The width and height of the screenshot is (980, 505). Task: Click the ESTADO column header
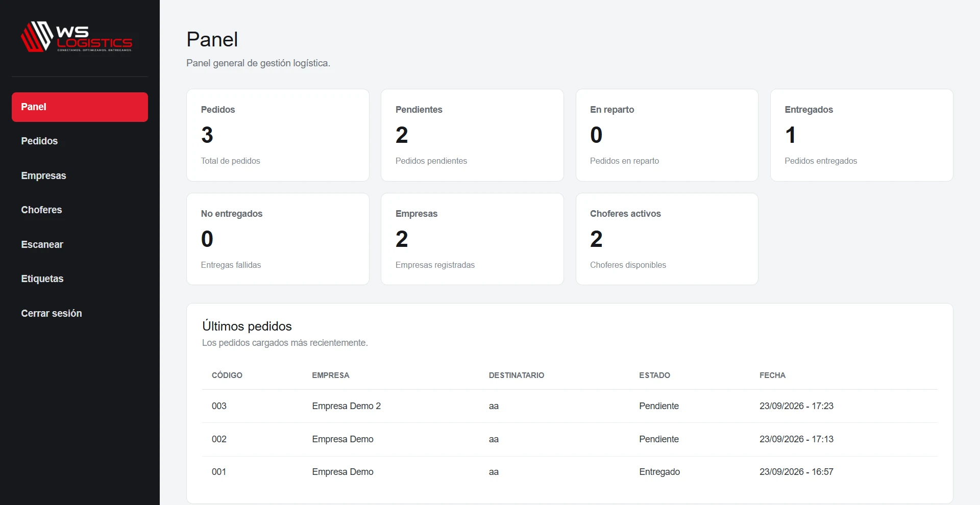coord(654,375)
